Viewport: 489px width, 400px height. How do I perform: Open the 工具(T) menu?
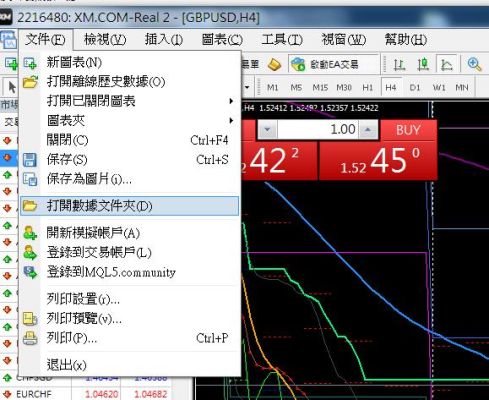pos(282,40)
